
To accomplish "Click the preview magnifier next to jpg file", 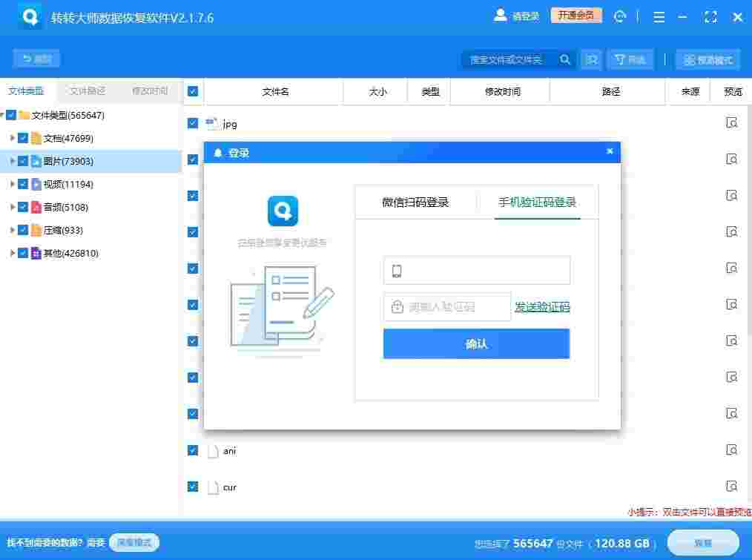I will pyautogui.click(x=732, y=123).
